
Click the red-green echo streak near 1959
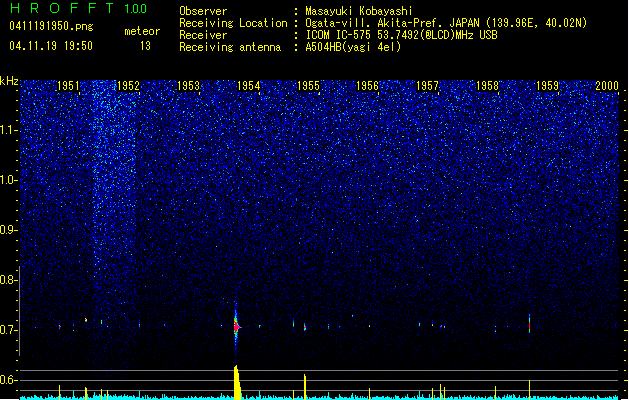tap(530, 324)
